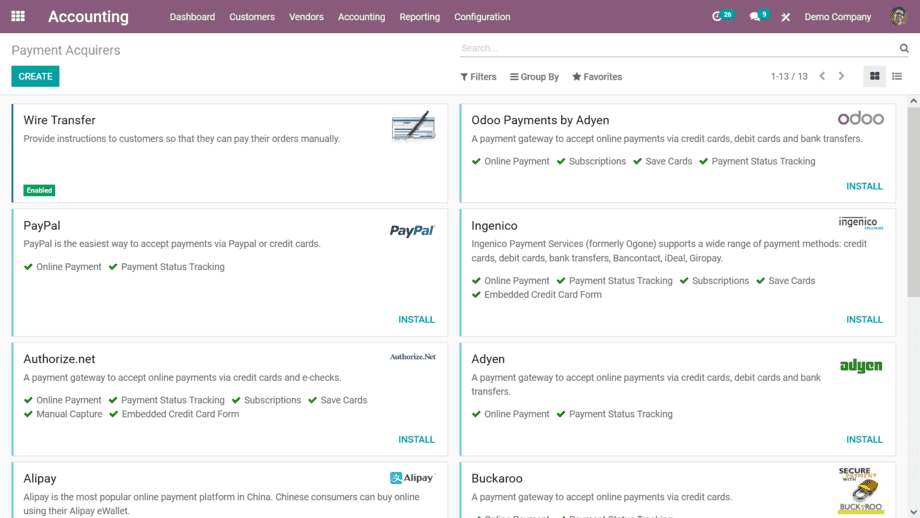Open the Customers menu
This screenshot has width=920, height=518.
tap(251, 17)
